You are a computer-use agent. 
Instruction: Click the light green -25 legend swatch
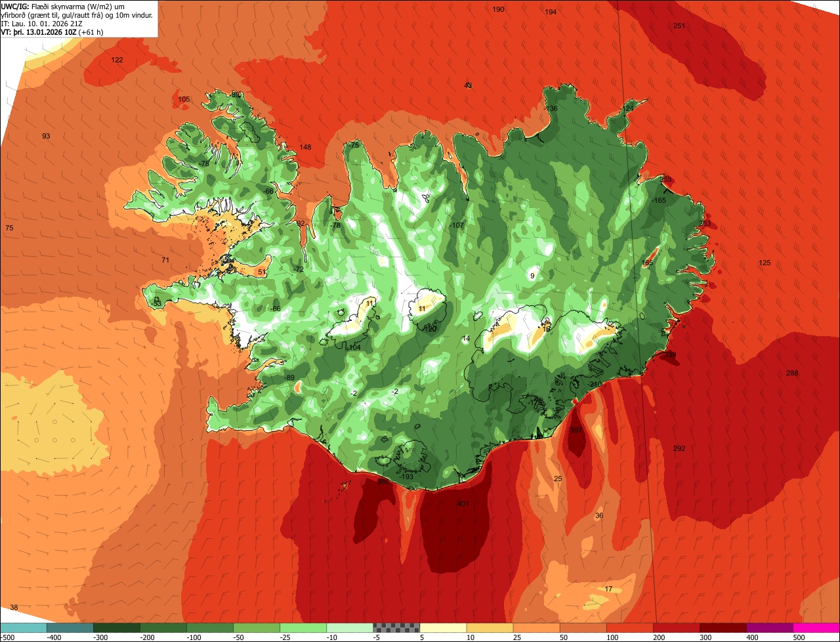[x=303, y=628]
